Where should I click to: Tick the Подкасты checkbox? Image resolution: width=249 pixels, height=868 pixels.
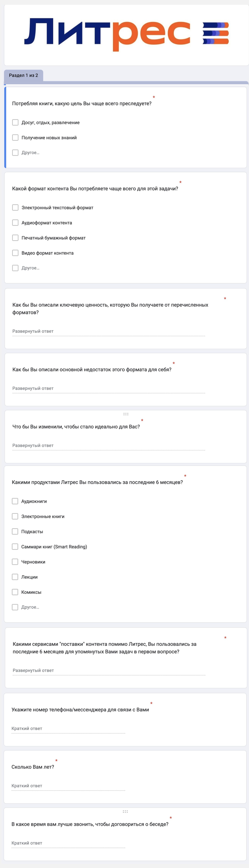[x=15, y=532]
